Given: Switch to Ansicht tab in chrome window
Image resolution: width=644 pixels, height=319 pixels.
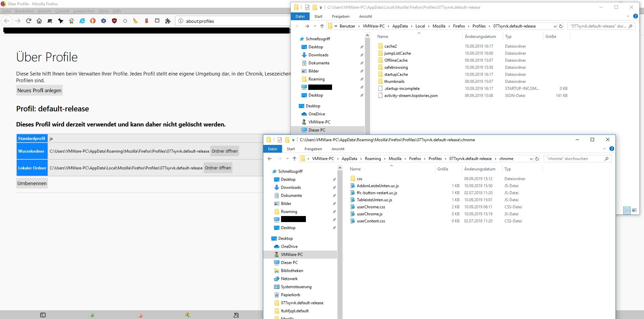Looking at the screenshot, I should 338,149.
